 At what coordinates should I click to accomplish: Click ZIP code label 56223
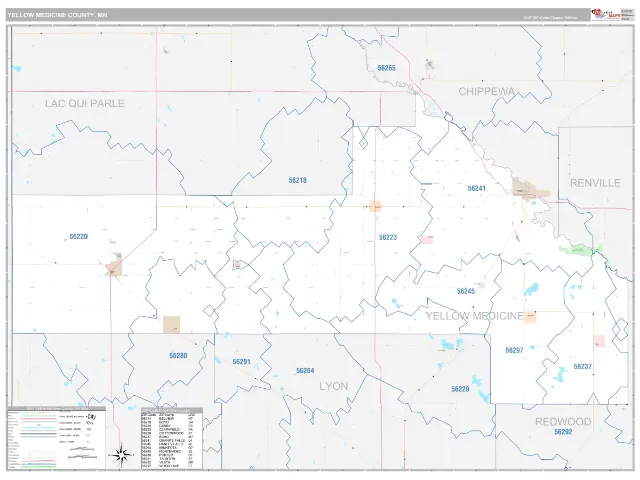click(x=388, y=237)
